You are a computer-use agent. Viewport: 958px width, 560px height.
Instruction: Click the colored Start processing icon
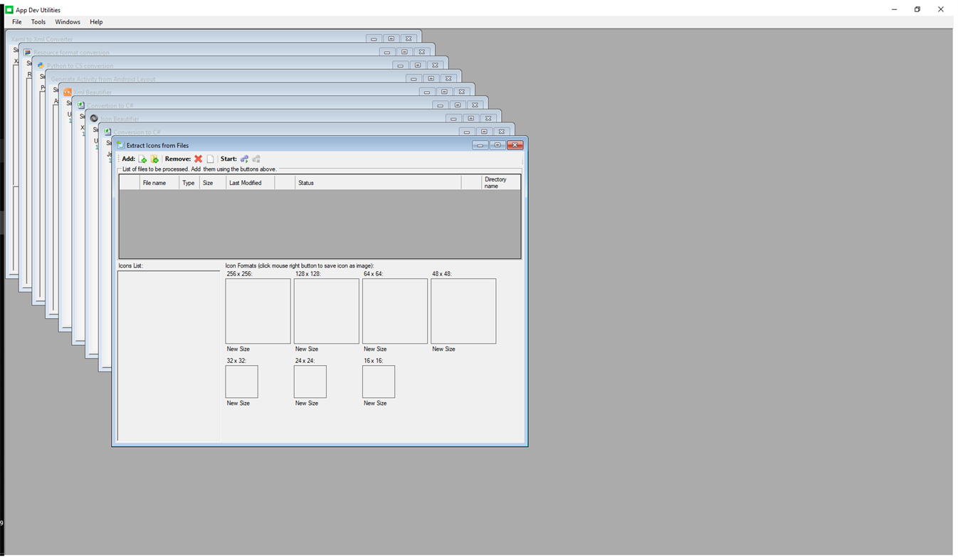[244, 159]
